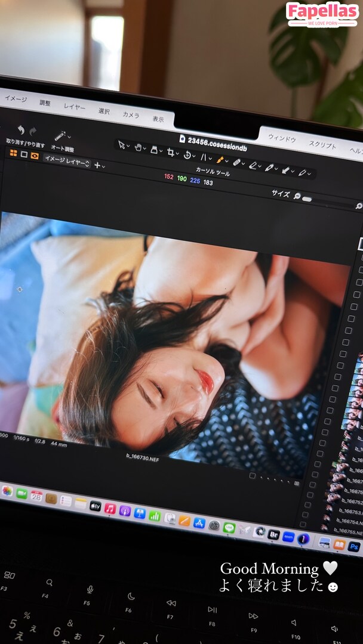Viewport: 363px width, 644px height.
Task: Click the Redo arrow icon
Action: (x=33, y=131)
